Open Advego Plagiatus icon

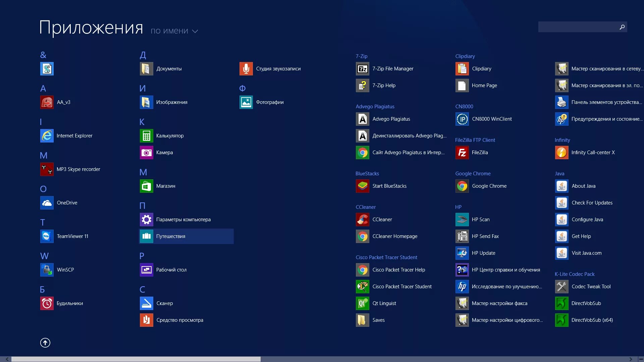362,119
